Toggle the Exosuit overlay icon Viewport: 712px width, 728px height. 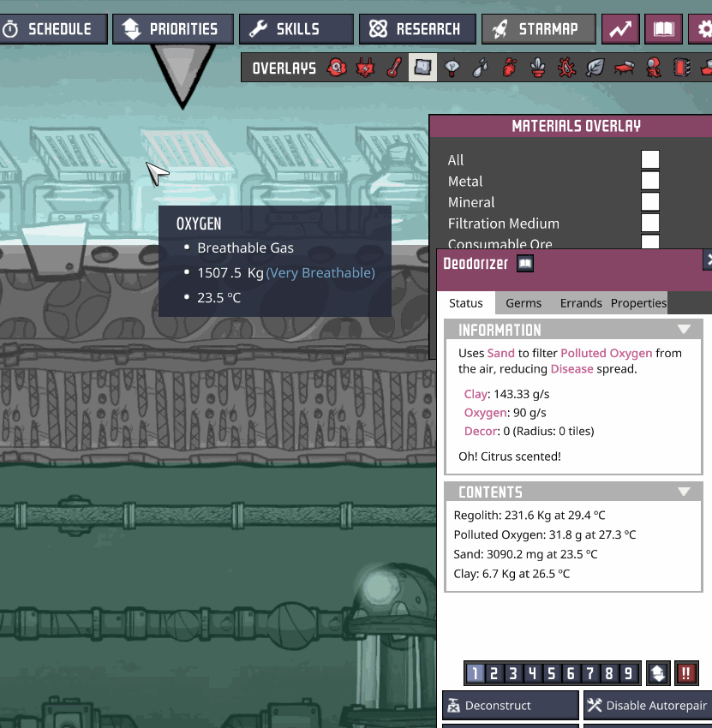(653, 68)
